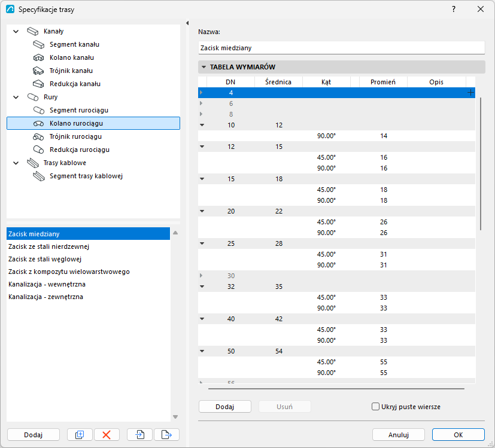Enable Ukryj puste wiersze checkbox
Viewport: 495px width, 448px height.
point(375,407)
